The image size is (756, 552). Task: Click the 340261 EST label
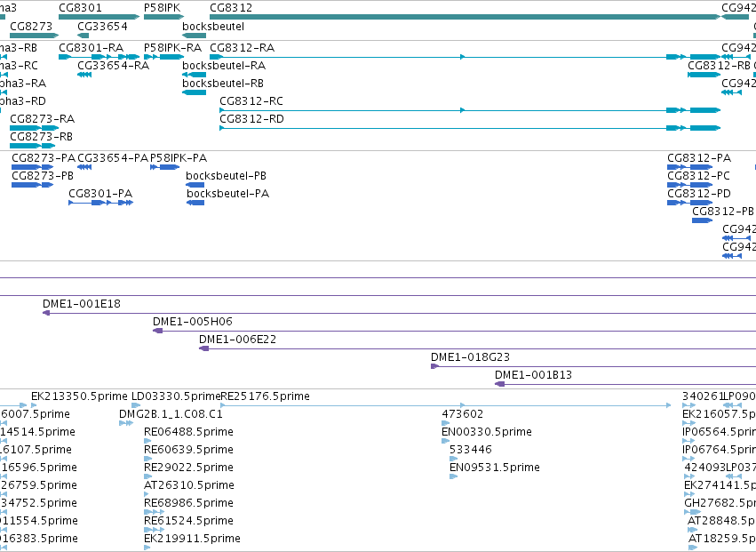pos(703,396)
